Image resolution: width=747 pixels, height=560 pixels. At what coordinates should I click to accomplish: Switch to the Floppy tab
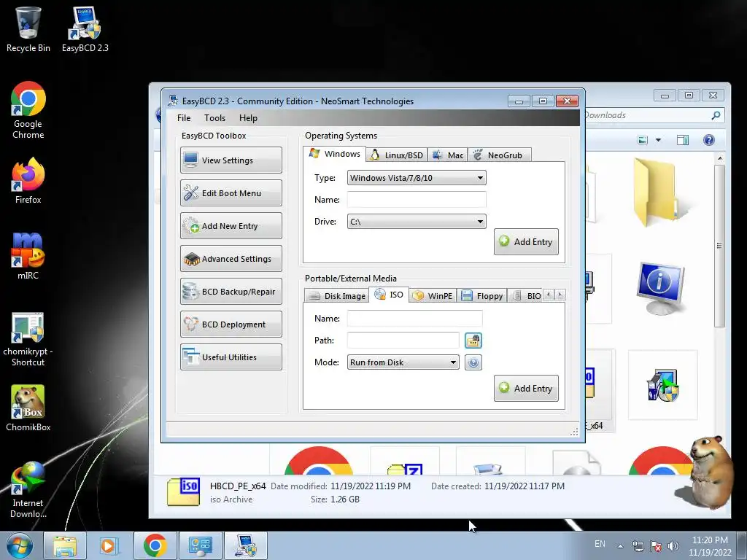(482, 296)
